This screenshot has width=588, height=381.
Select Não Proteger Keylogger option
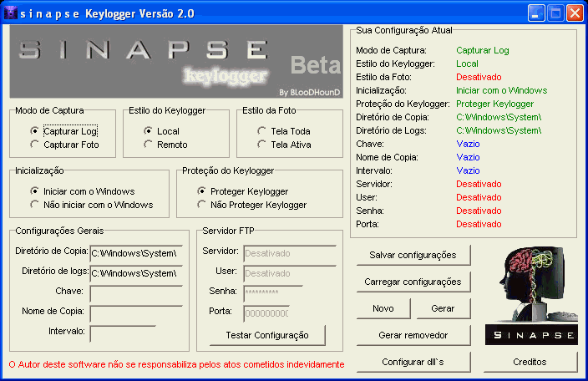pos(202,205)
